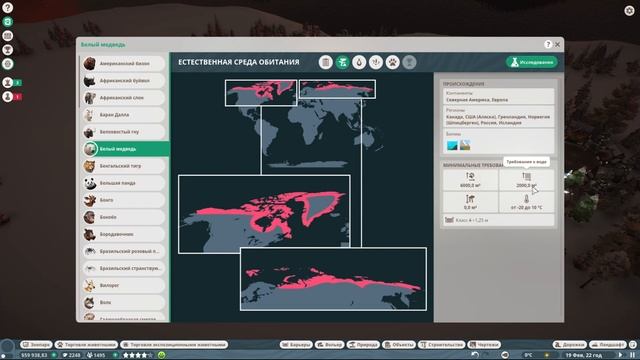Click the green Исследования research button
640x360 pixels.
[532, 62]
